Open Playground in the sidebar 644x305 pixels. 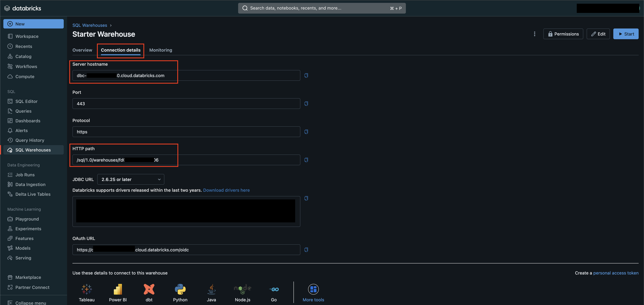click(x=34, y=219)
